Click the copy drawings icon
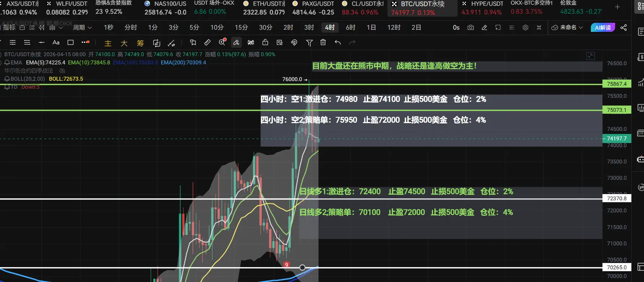This screenshot has width=644, height=282. [193, 42]
